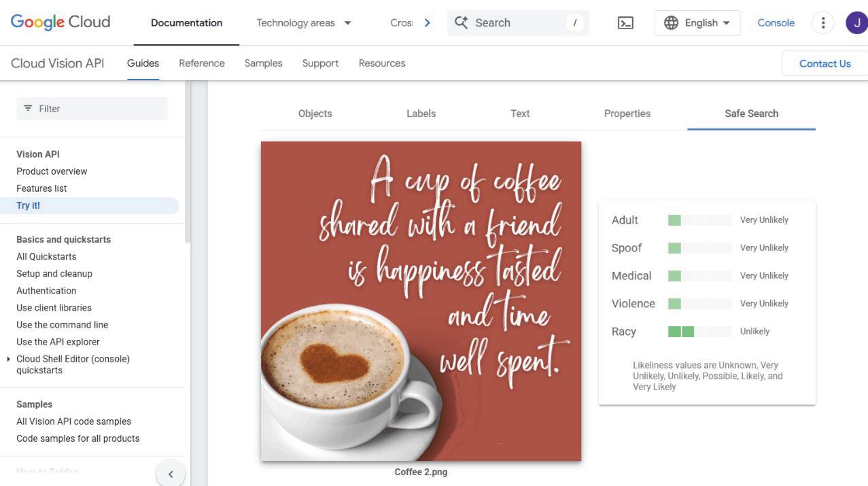868x486 pixels.
Task: Click the search sparkle magnifier icon
Action: tap(461, 22)
